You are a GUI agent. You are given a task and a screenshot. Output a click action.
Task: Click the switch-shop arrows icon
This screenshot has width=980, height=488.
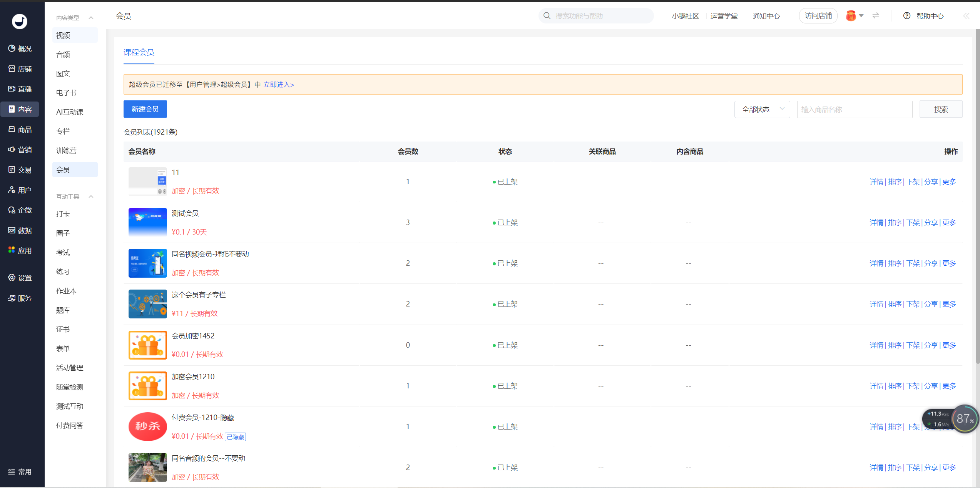876,16
